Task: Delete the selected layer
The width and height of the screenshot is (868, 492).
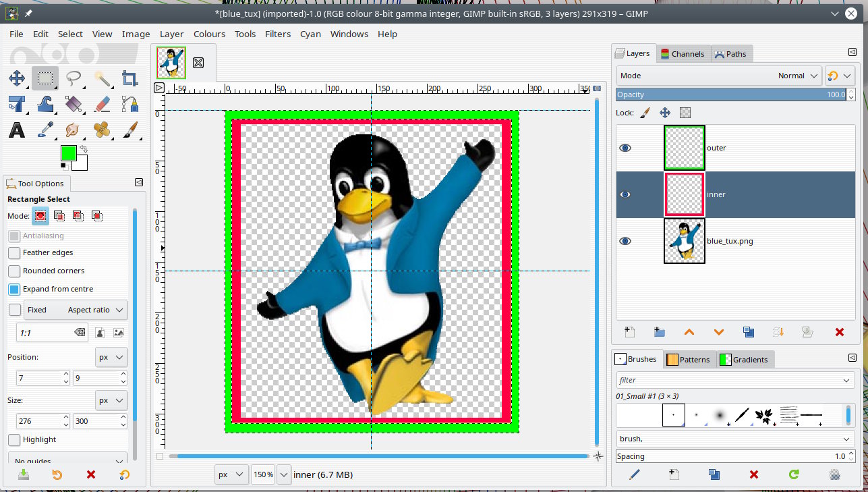Action: [840, 332]
